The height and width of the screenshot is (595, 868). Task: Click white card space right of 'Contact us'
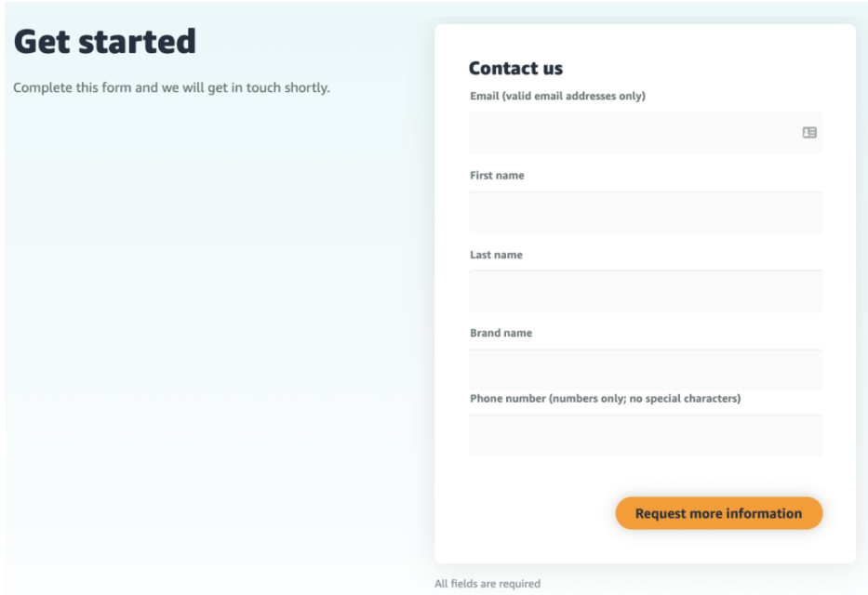[x=707, y=68]
